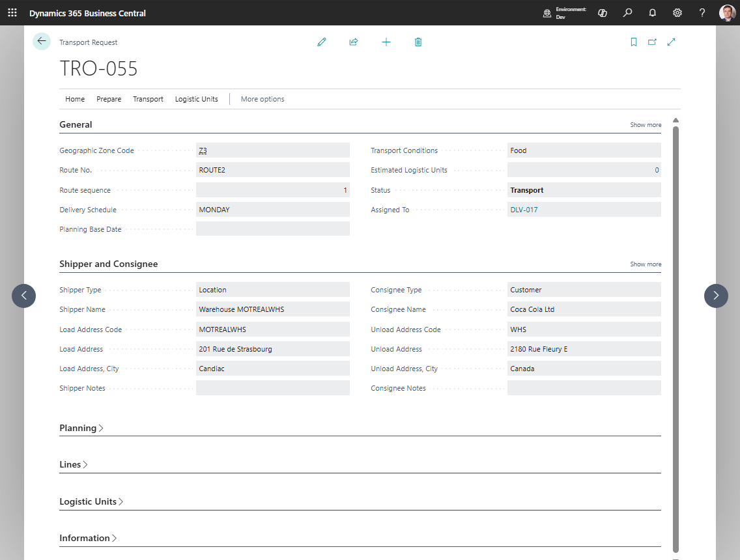Collapse the Shipper and Consignee header
Screen dimensions: 740x560
point(109,264)
